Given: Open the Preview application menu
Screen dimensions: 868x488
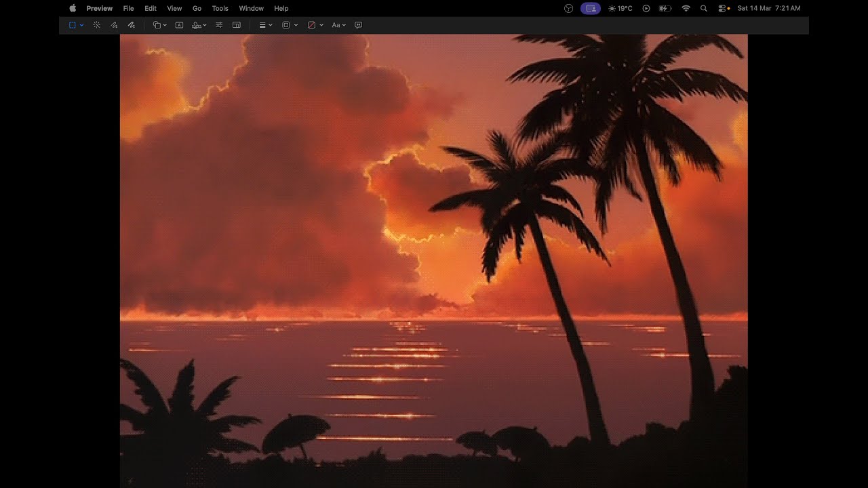Looking at the screenshot, I should coord(100,8).
